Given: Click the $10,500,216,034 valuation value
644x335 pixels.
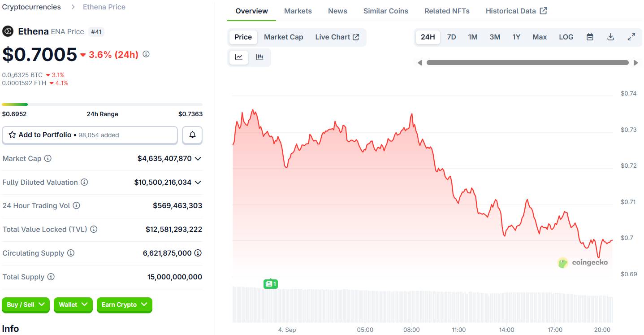Looking at the screenshot, I should tap(163, 183).
